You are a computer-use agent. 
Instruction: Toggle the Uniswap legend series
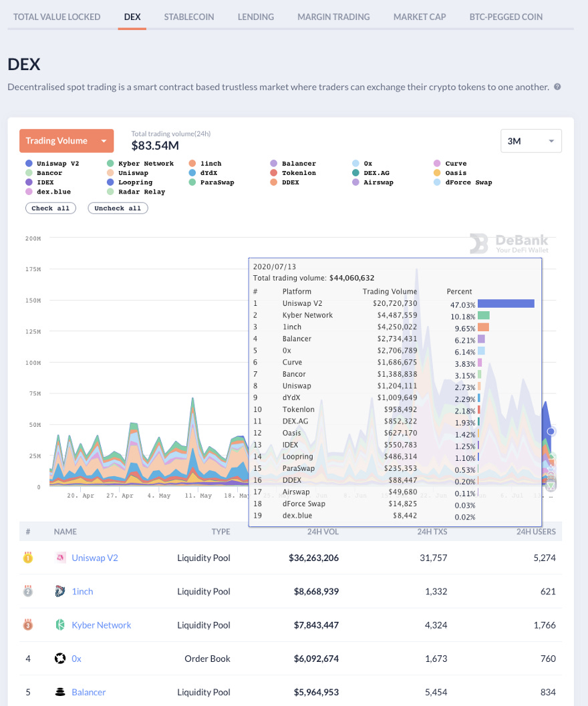128,173
